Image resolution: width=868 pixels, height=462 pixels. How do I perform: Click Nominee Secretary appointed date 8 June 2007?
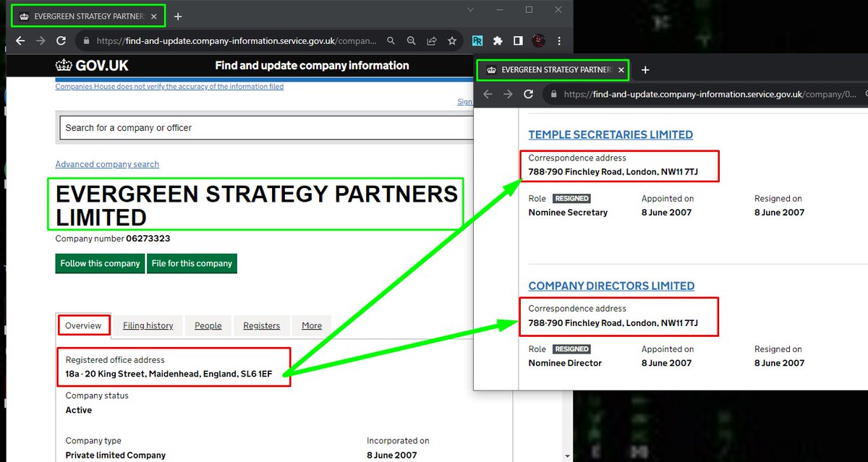666,213
